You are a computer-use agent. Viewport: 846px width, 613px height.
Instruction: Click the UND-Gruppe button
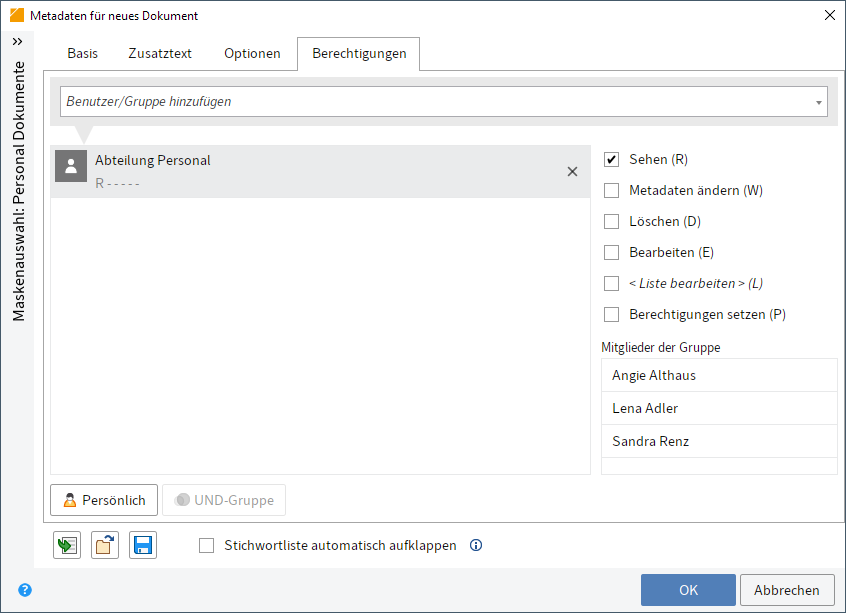tap(224, 500)
